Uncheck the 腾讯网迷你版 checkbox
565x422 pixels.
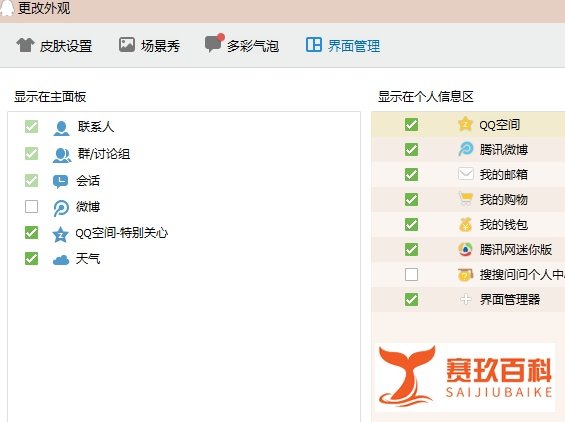click(x=411, y=249)
